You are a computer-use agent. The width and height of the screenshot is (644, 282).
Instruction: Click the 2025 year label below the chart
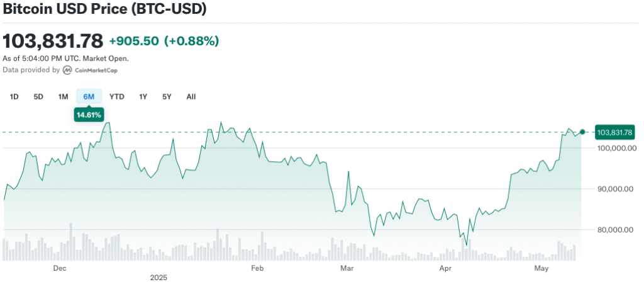click(x=158, y=277)
